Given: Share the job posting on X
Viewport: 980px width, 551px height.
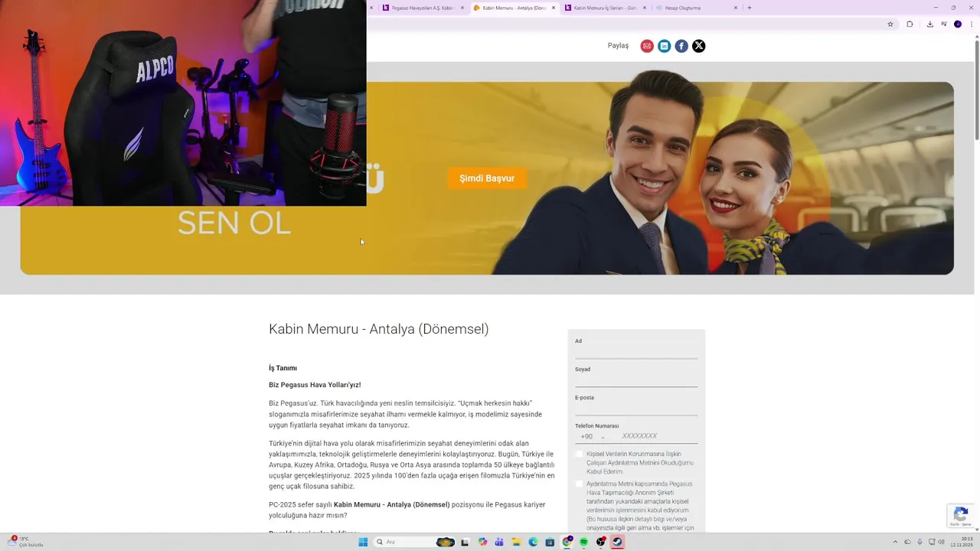Looking at the screenshot, I should coord(699,46).
